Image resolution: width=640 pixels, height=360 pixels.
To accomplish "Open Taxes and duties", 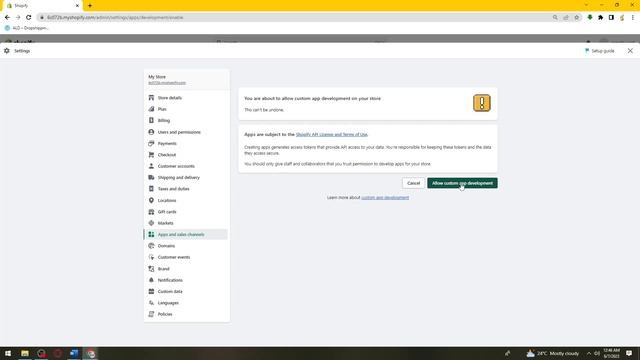I will 173,189.
